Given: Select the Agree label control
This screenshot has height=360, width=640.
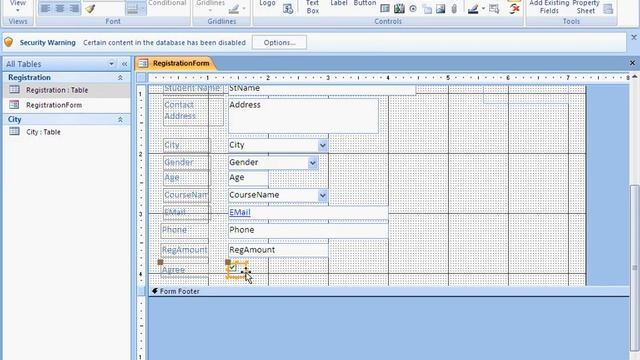Looking at the screenshot, I should pos(184,270).
